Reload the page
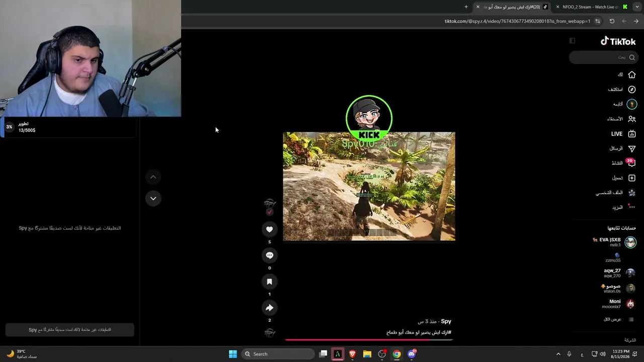Screen dimensions: 644x362 click(612, 21)
